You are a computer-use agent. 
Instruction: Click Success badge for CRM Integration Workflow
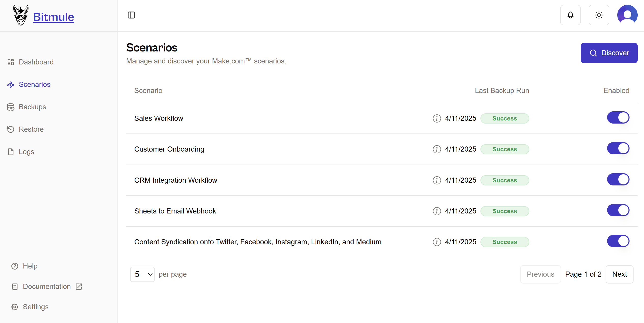[x=505, y=180]
